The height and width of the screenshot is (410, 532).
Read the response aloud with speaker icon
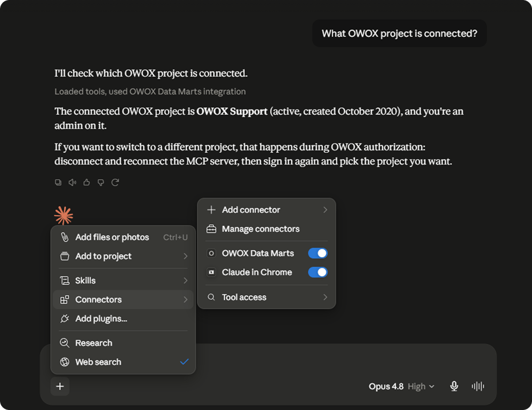(x=72, y=183)
